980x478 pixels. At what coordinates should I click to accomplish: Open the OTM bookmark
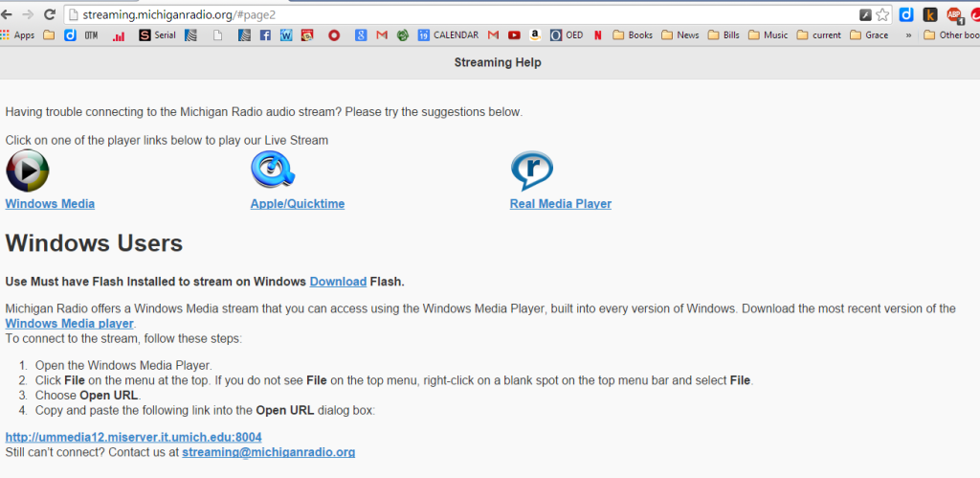tap(91, 35)
